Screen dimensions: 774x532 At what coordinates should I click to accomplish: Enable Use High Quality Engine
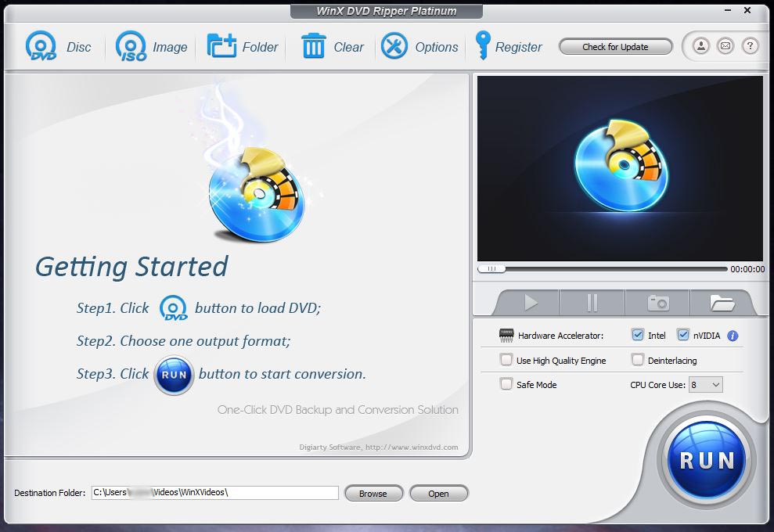click(x=506, y=360)
